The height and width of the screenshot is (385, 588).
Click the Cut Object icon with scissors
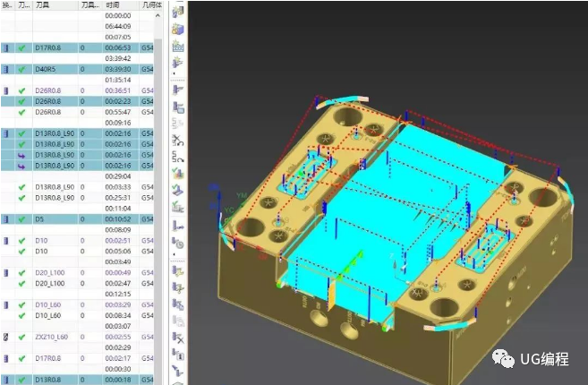pos(178,287)
